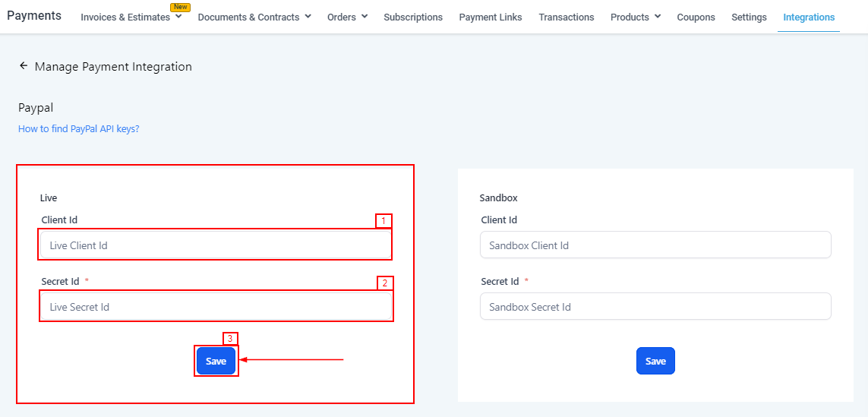The width and height of the screenshot is (868, 417).
Task: Select the Integrations tab
Action: click(x=809, y=17)
